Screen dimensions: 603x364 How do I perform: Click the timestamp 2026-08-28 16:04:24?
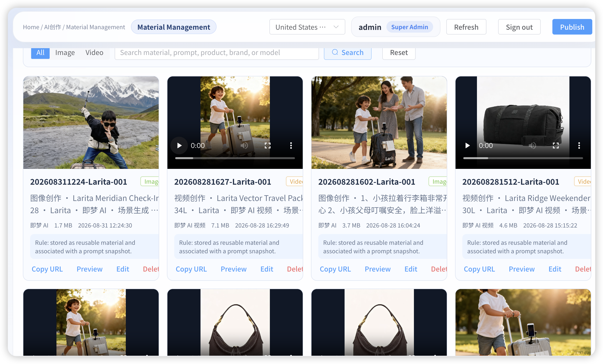[393, 225]
